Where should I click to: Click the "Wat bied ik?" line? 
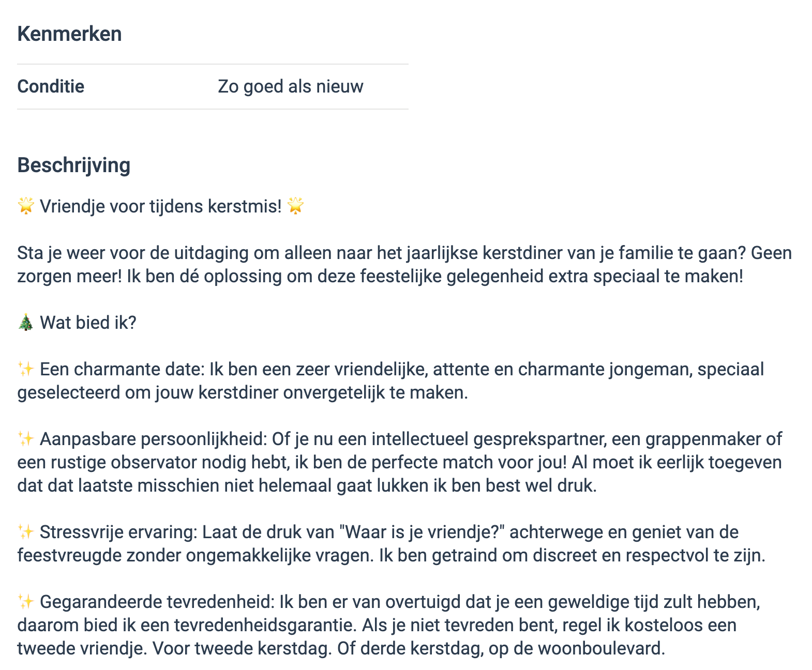88,323
